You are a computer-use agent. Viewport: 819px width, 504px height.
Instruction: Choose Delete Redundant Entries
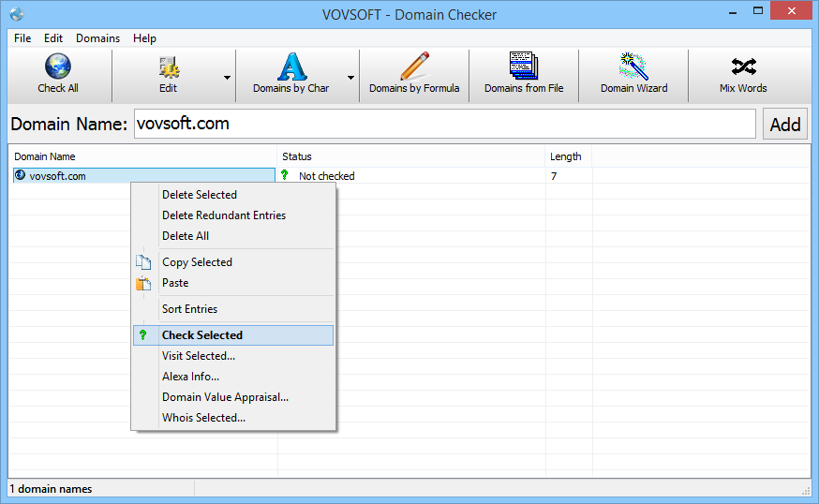click(233, 215)
